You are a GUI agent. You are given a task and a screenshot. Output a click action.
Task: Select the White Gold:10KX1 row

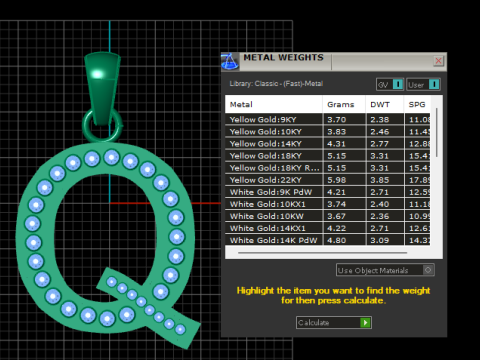tap(327, 204)
